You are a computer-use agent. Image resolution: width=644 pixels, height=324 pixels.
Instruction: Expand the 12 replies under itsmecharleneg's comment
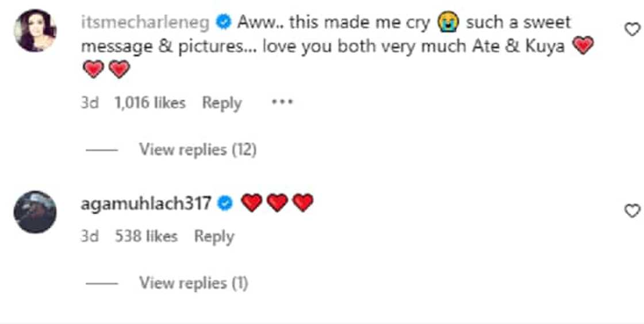[197, 150]
